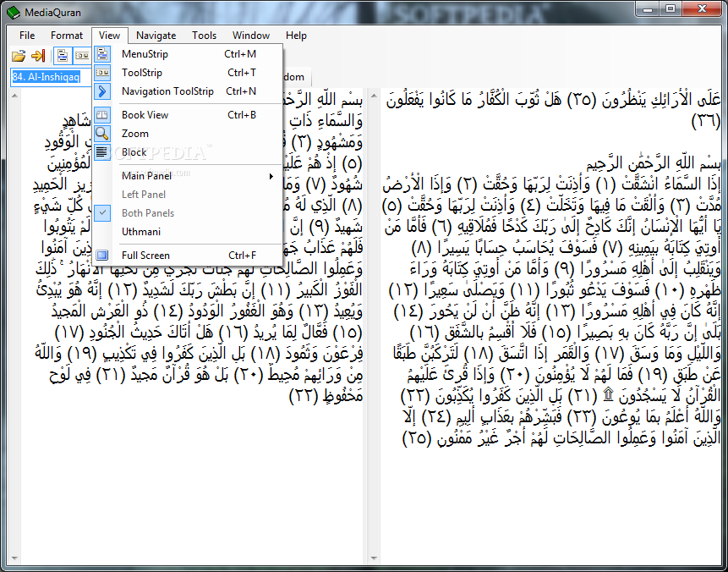
Task: Click ToolStrip icon in View menu
Action: pyautogui.click(x=102, y=73)
